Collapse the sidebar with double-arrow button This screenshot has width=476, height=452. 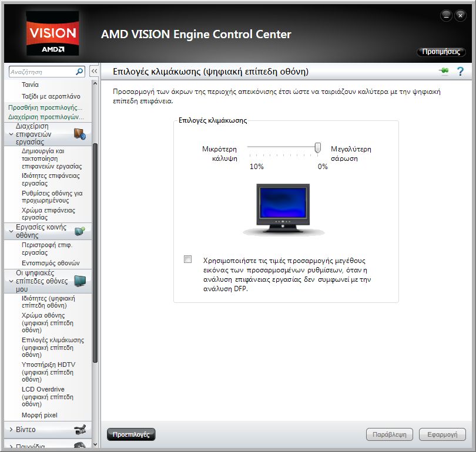tap(95, 72)
